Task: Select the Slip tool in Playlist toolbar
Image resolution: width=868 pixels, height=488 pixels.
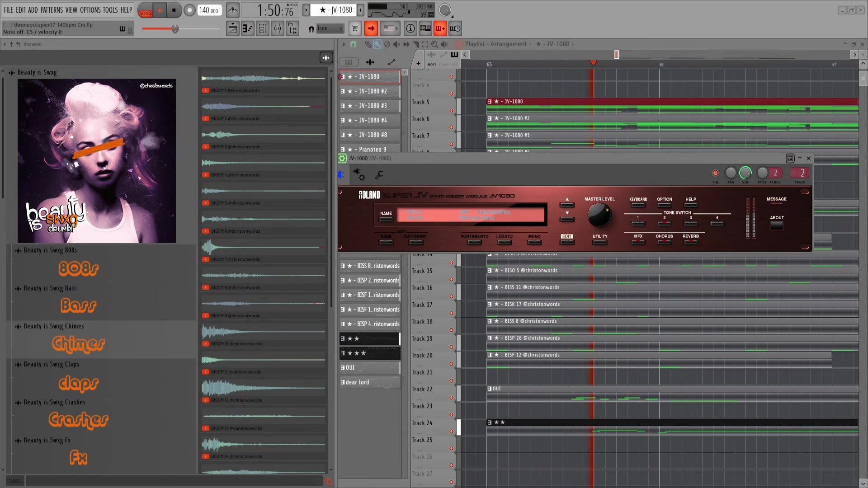Action: [x=406, y=44]
